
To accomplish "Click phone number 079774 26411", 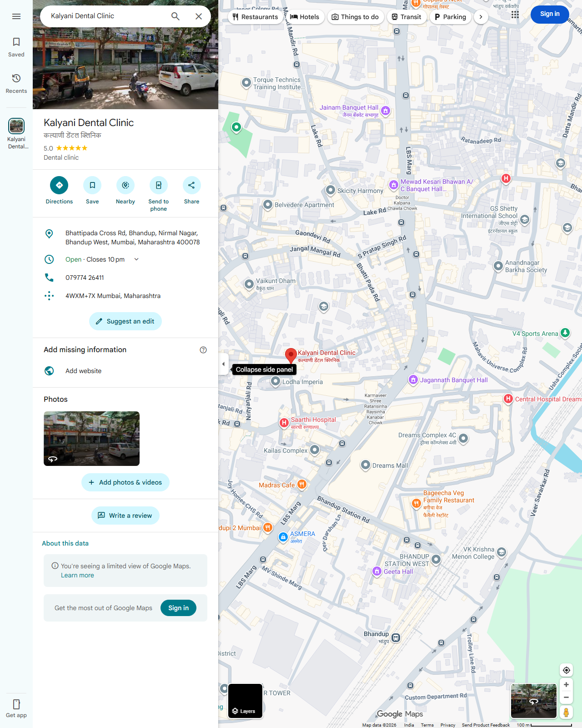I will tap(125, 278).
